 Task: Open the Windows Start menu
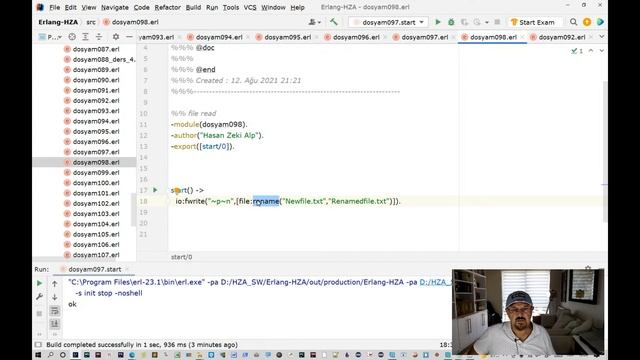[38, 355]
